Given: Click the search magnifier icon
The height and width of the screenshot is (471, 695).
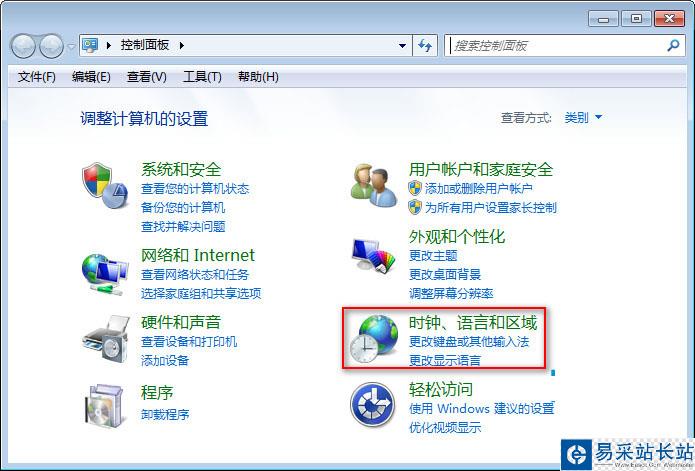Looking at the screenshot, I should (673, 45).
